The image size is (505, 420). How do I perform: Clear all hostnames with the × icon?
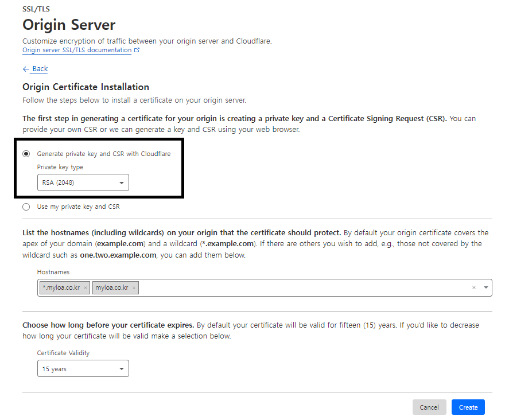coord(473,287)
